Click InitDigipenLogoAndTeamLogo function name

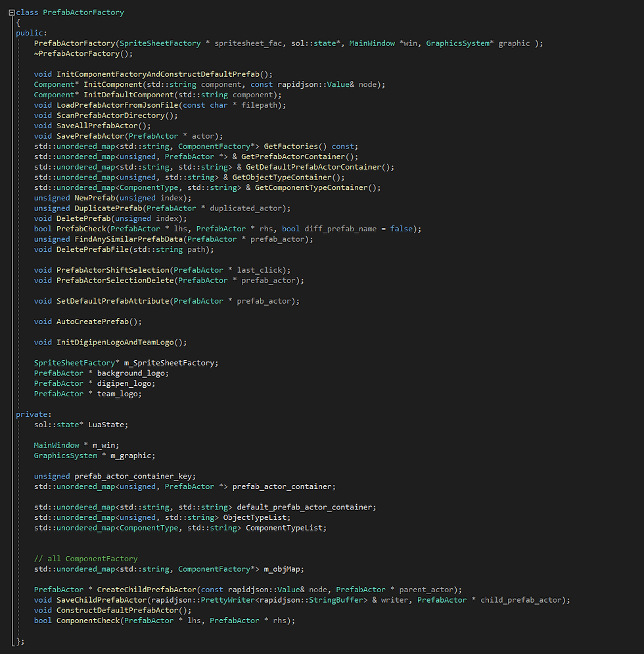(x=115, y=342)
